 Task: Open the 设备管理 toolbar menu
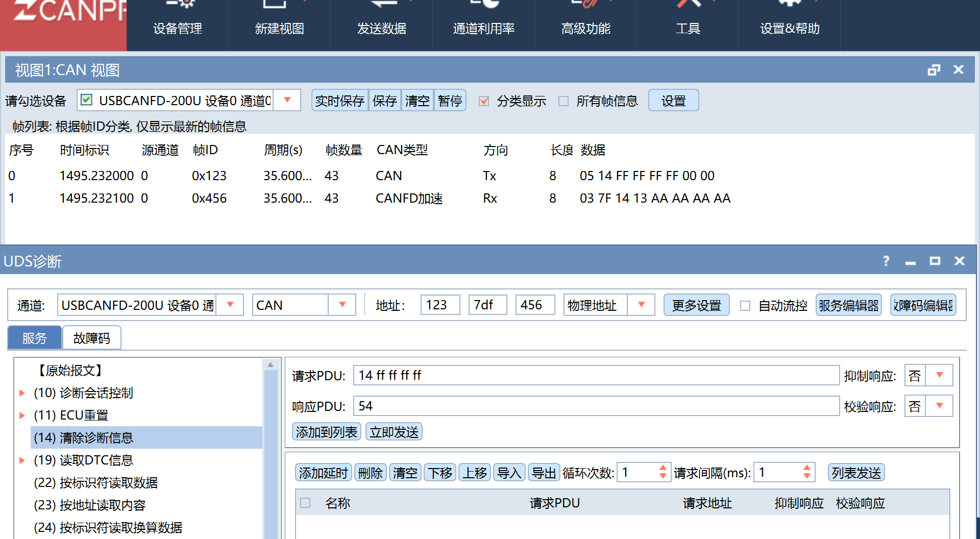tap(178, 26)
